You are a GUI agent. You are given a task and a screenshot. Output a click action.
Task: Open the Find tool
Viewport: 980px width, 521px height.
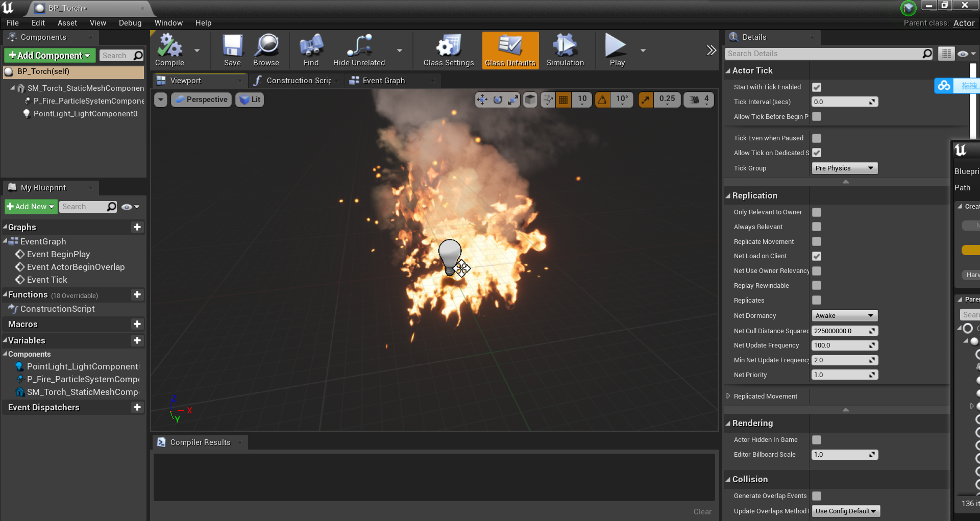(x=311, y=50)
